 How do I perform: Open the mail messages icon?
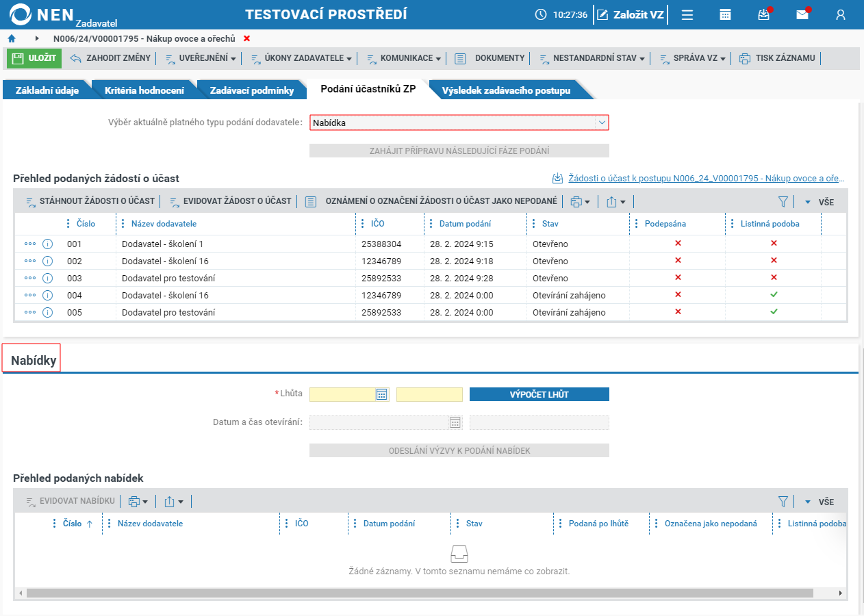802,14
